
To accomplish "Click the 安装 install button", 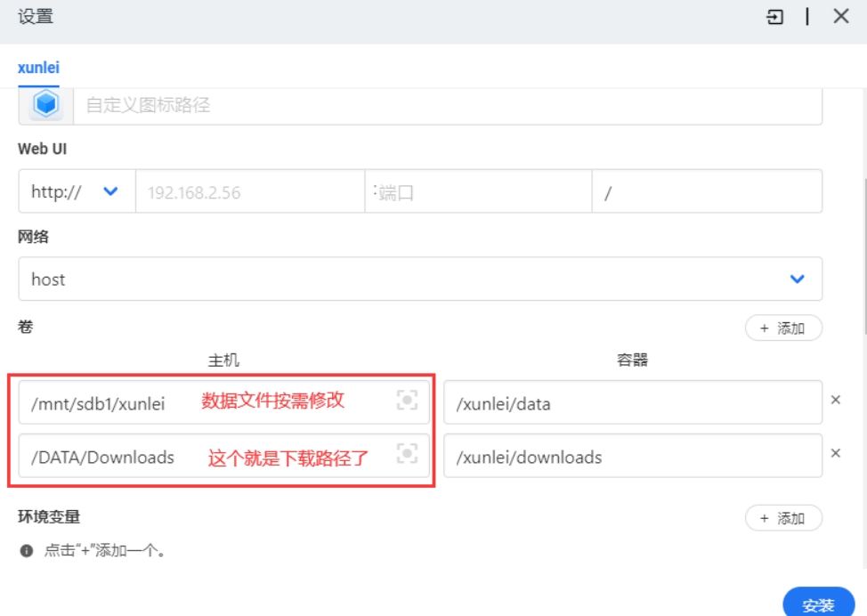I will 817,604.
